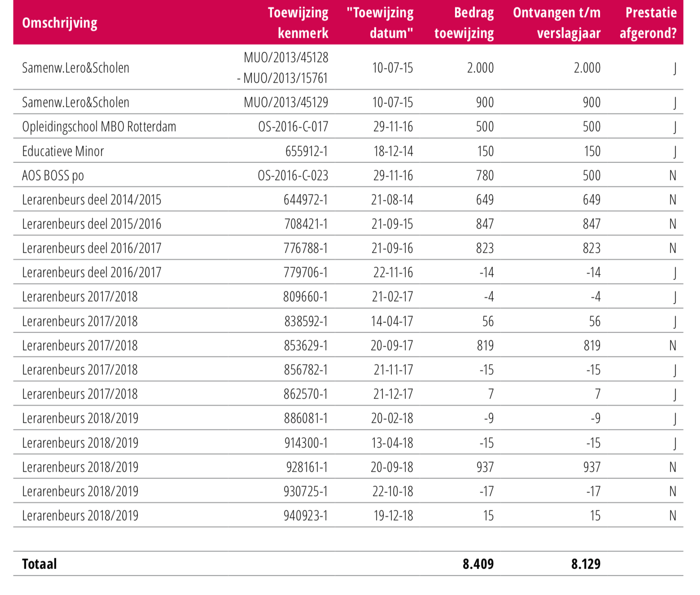
Task: Click the Toewijzing datum column header
Action: pos(381,23)
